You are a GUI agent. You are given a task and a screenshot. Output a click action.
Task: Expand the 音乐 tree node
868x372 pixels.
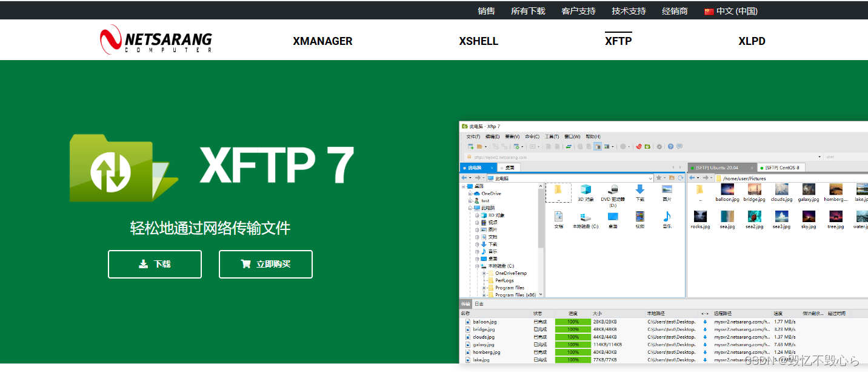(x=477, y=251)
